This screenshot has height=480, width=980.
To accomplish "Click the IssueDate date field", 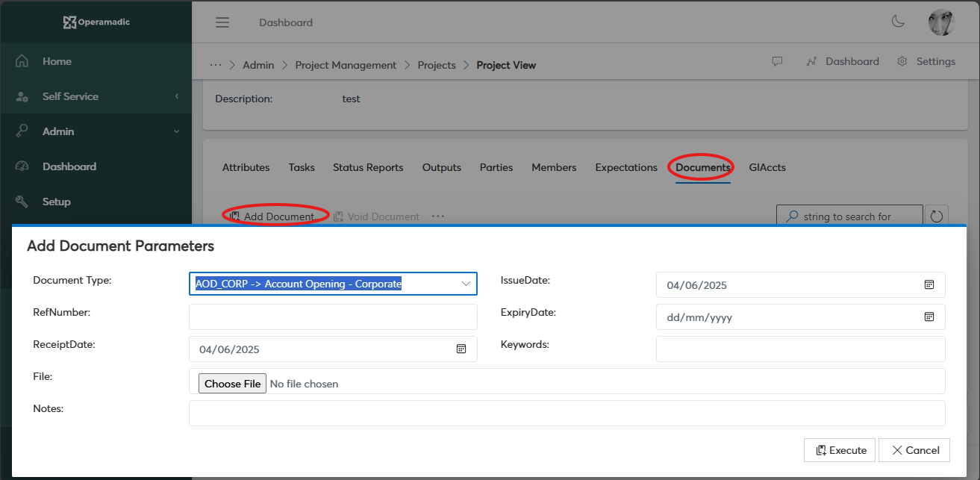I will coord(800,284).
